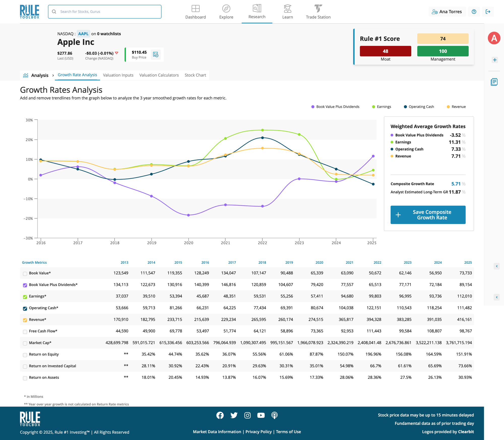Open the help question mark icon
The height and width of the screenshot is (440, 504).
pyautogui.click(x=474, y=12)
